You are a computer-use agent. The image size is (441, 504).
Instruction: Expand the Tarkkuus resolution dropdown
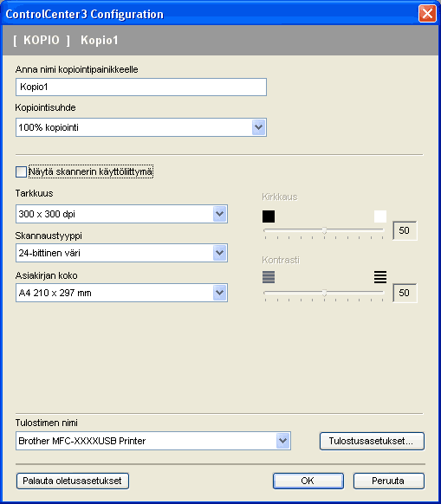(x=220, y=214)
